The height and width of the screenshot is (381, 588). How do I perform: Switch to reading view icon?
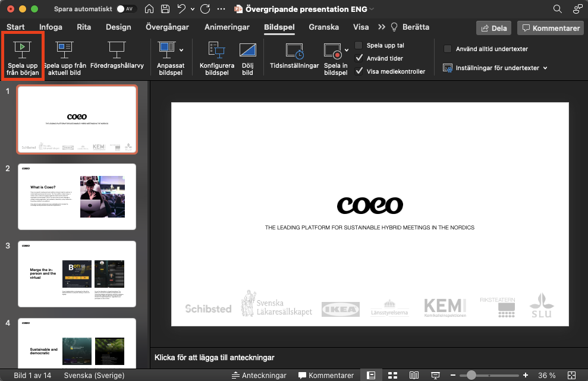point(414,375)
